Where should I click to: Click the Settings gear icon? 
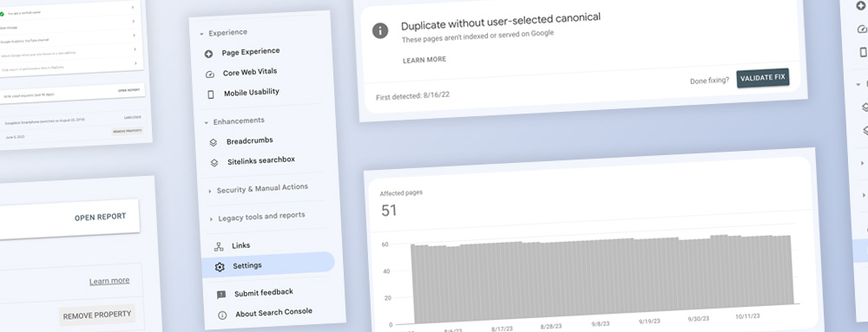point(220,267)
